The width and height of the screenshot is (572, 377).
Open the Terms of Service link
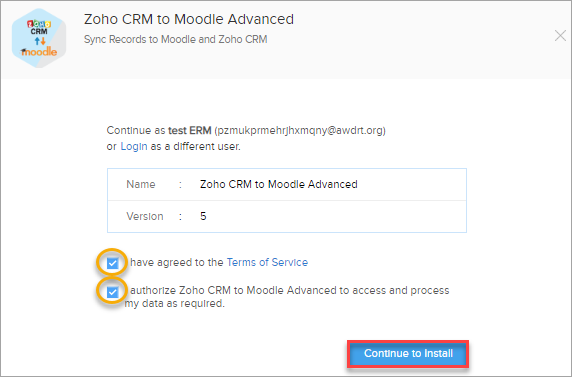(x=267, y=262)
